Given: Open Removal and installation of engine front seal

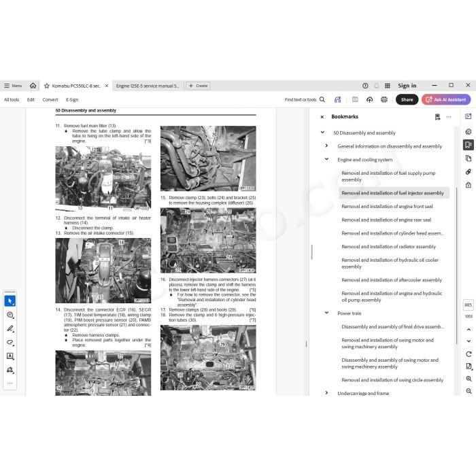Looking at the screenshot, I should [x=387, y=207].
